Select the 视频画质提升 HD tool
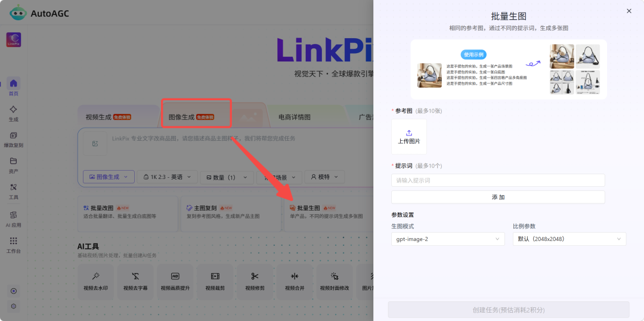This screenshot has width=644, height=321. (175, 282)
